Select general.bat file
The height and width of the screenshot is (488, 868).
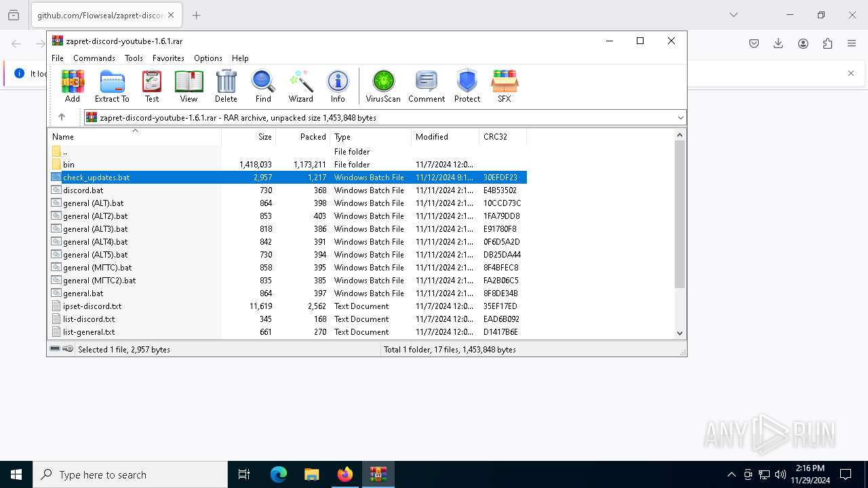(288, 293)
